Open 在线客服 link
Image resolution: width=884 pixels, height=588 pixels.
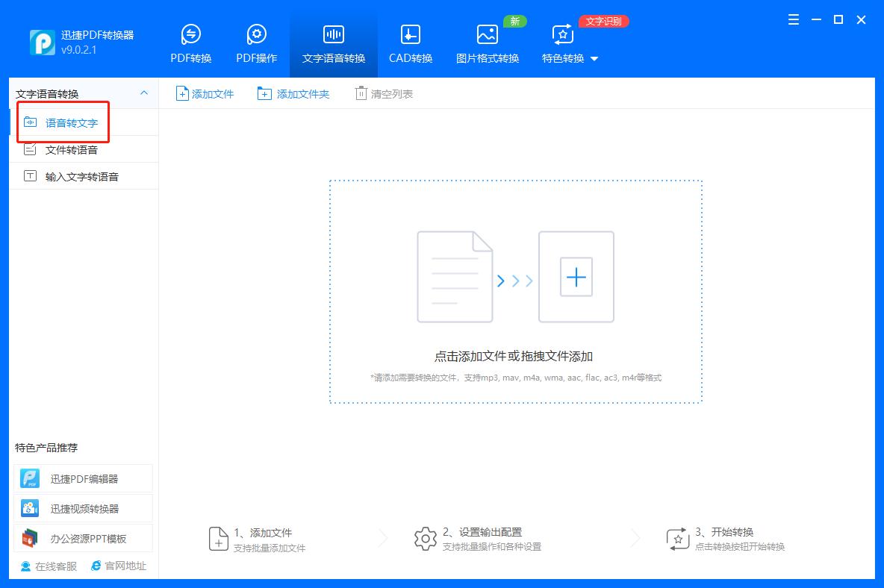click(x=49, y=566)
